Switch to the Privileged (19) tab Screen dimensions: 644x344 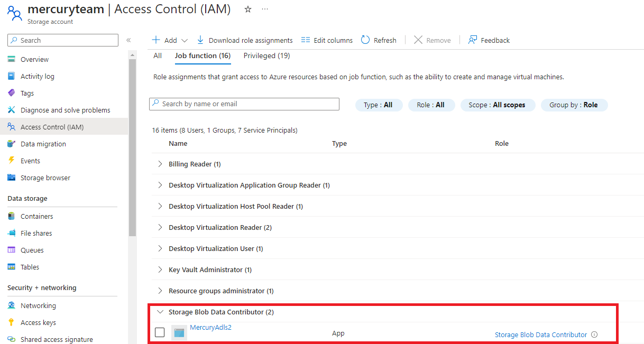point(266,55)
